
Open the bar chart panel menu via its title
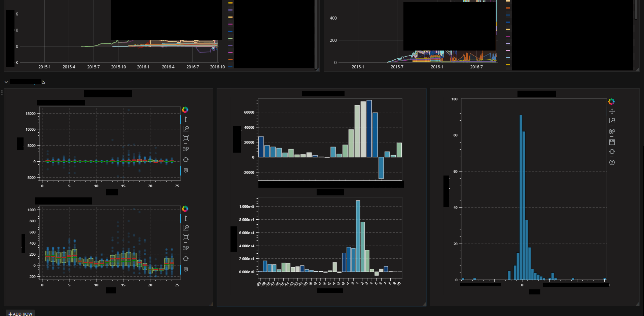(x=323, y=93)
